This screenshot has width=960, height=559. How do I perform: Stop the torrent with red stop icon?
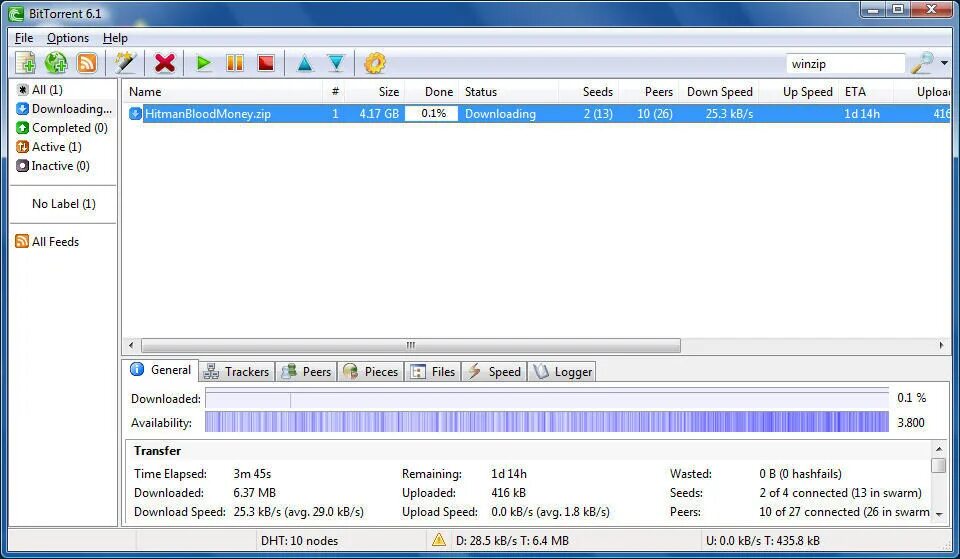(266, 63)
